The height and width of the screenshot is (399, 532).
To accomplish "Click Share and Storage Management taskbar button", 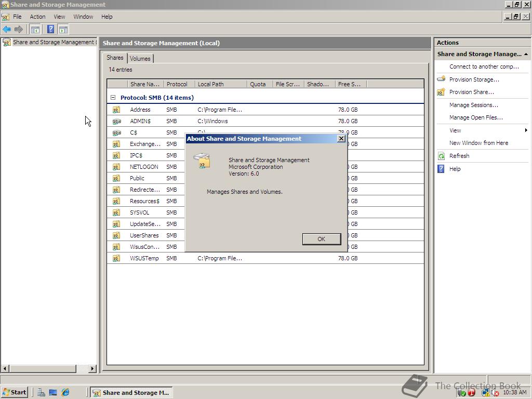I will 131,393.
